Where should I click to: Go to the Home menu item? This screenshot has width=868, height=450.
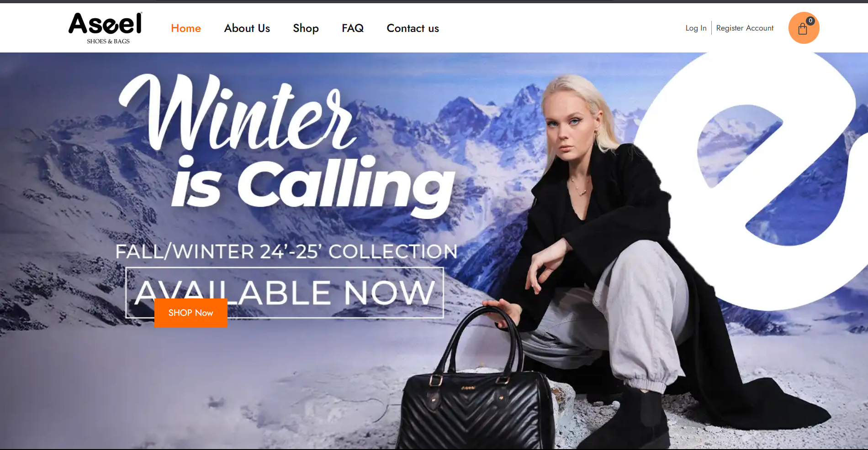pyautogui.click(x=186, y=28)
